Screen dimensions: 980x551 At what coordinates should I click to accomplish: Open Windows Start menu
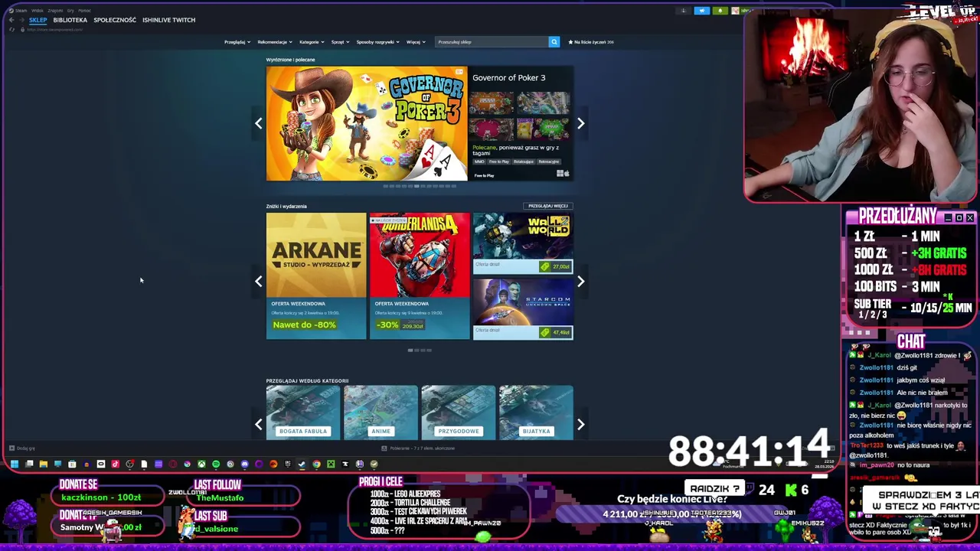pos(15,464)
